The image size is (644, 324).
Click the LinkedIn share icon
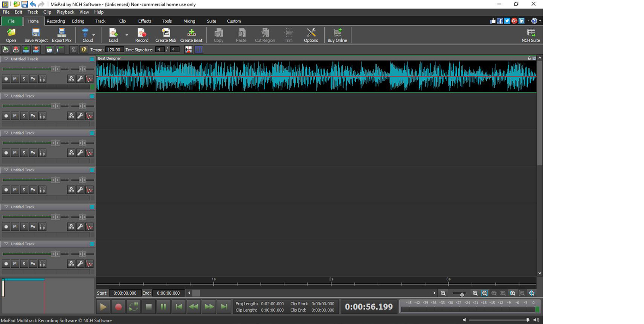coord(522,21)
